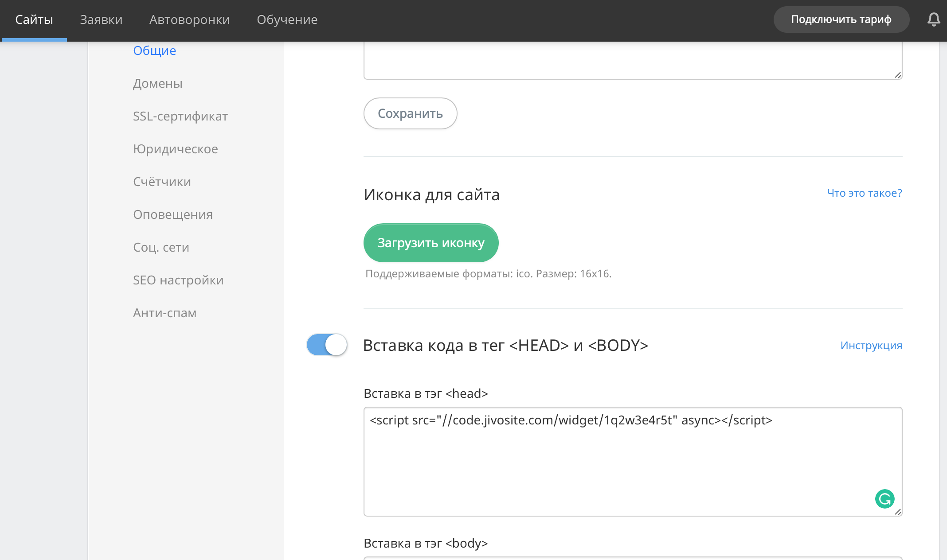Open the Заявки tab
This screenshot has height=560, width=947.
click(x=101, y=19)
